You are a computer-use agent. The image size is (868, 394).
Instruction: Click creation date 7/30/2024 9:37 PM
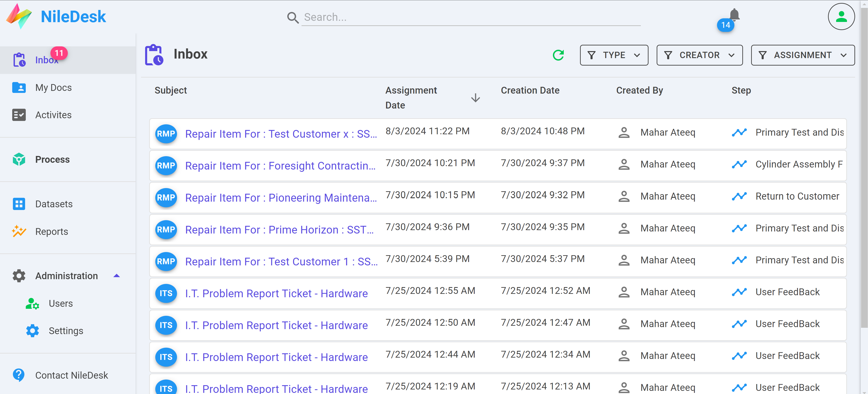(x=542, y=163)
